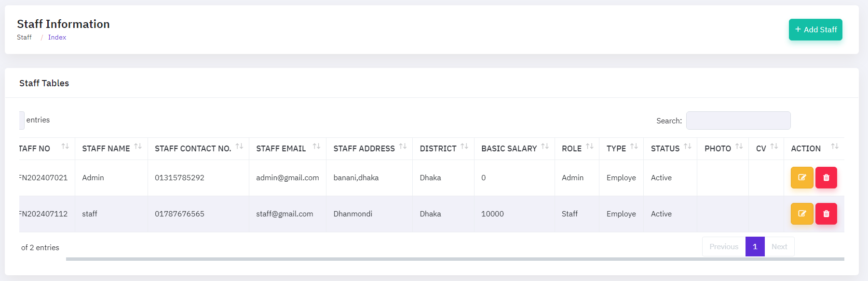Select page 1 in pagination
This screenshot has height=281, width=868.
(x=755, y=247)
